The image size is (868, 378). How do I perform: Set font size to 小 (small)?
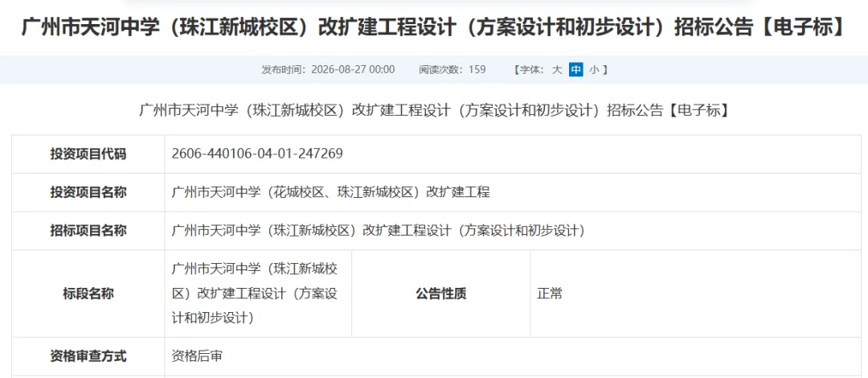593,70
